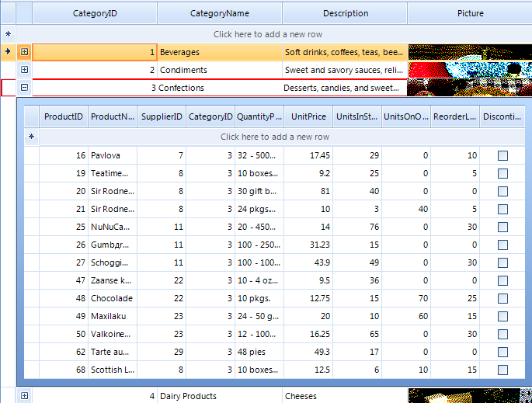Sort by ReorderLevel column header
This screenshot has width=532, height=403.
pyautogui.click(x=455, y=116)
